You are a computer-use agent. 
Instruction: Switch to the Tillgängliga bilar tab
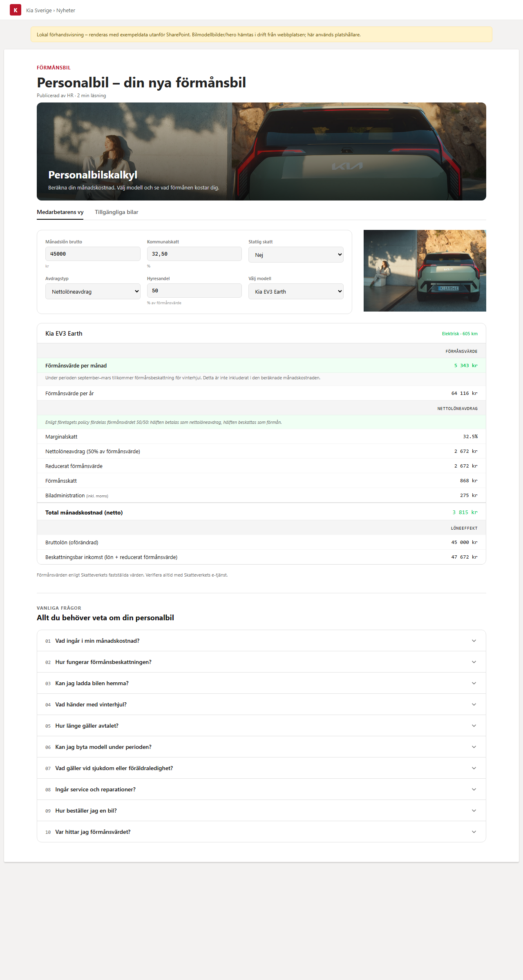[x=116, y=212]
